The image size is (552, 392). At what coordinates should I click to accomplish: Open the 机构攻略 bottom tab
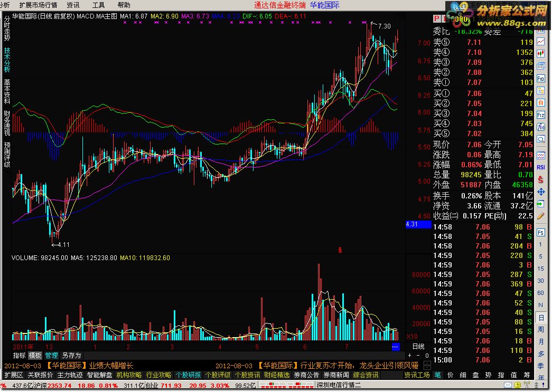click(x=129, y=375)
